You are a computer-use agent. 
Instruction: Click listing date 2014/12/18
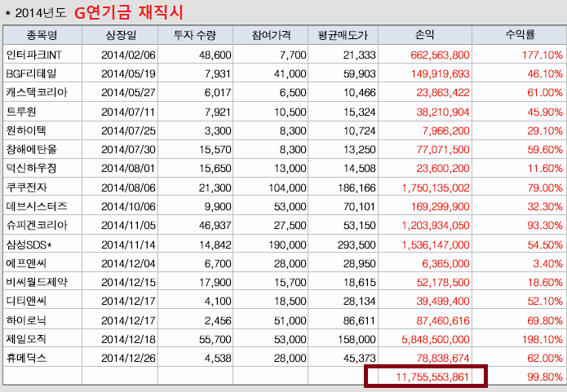[x=128, y=339]
